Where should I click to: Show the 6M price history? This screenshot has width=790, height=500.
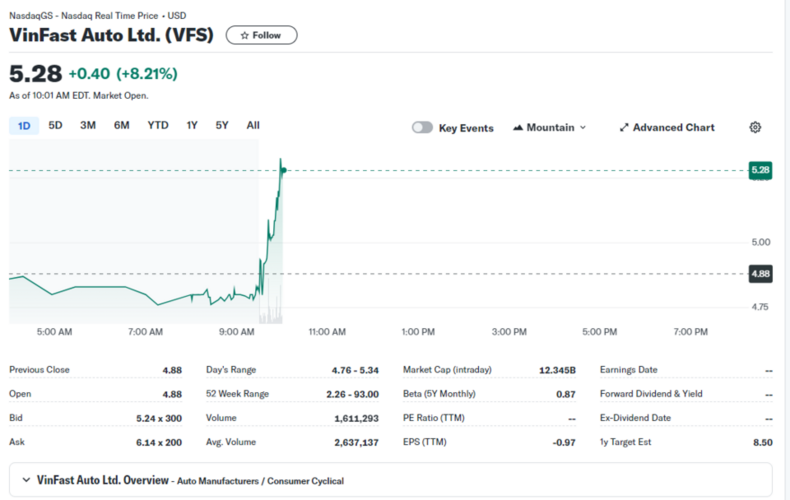tap(121, 125)
